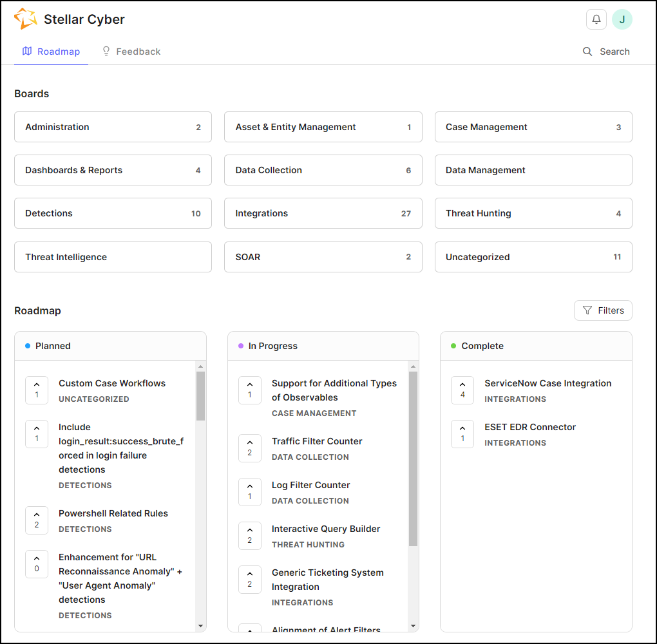Upvote ServiceNow Case Integration
Image resolution: width=657 pixels, height=644 pixels.
tap(462, 390)
